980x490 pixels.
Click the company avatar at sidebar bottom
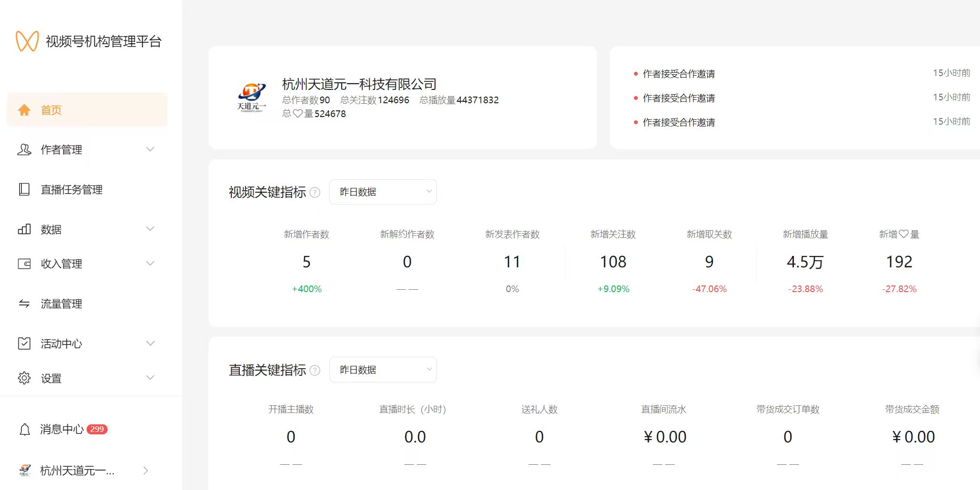tap(25, 470)
